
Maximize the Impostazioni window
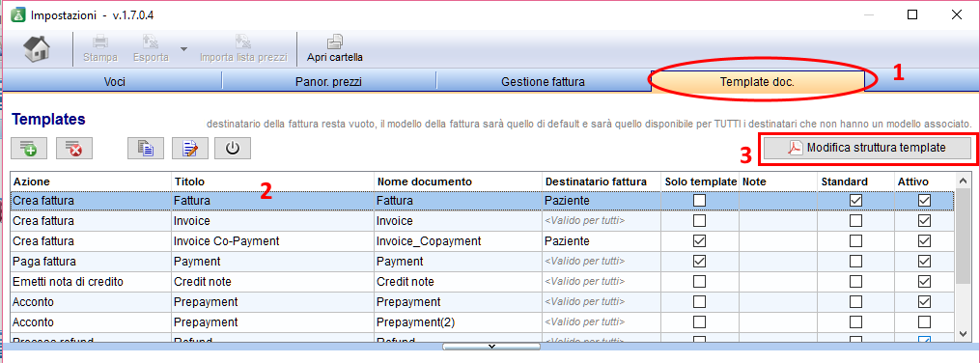[x=912, y=15]
